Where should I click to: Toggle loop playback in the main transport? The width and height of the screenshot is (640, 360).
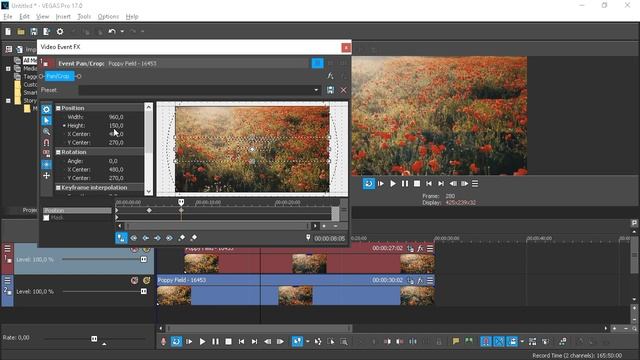[x=176, y=342]
